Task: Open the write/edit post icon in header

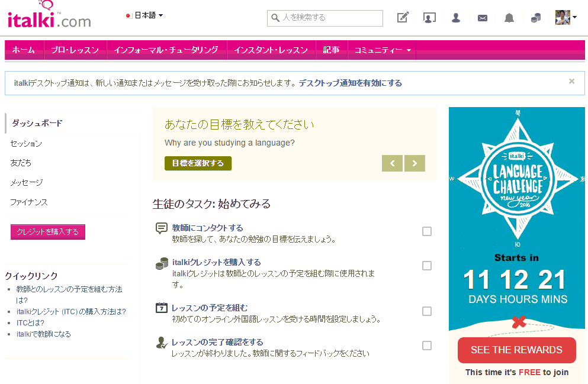Action: click(x=403, y=18)
